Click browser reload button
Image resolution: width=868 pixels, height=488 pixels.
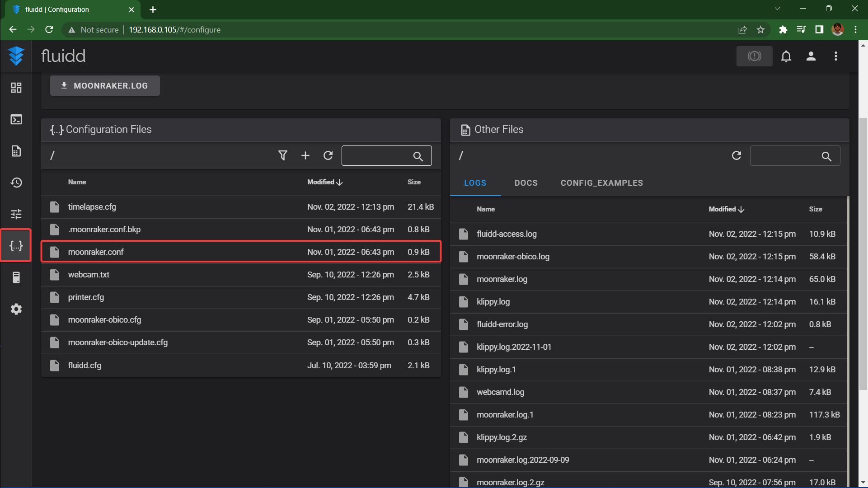49,29
